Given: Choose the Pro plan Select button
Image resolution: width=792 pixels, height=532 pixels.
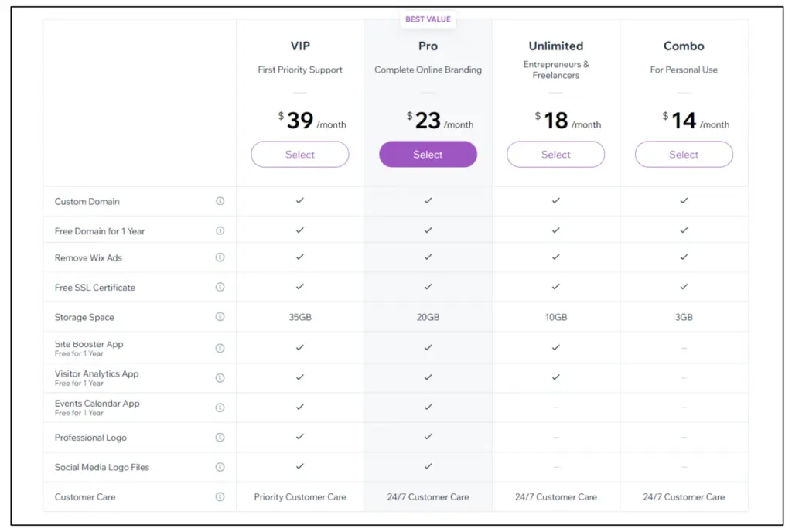Looking at the screenshot, I should (x=428, y=155).
